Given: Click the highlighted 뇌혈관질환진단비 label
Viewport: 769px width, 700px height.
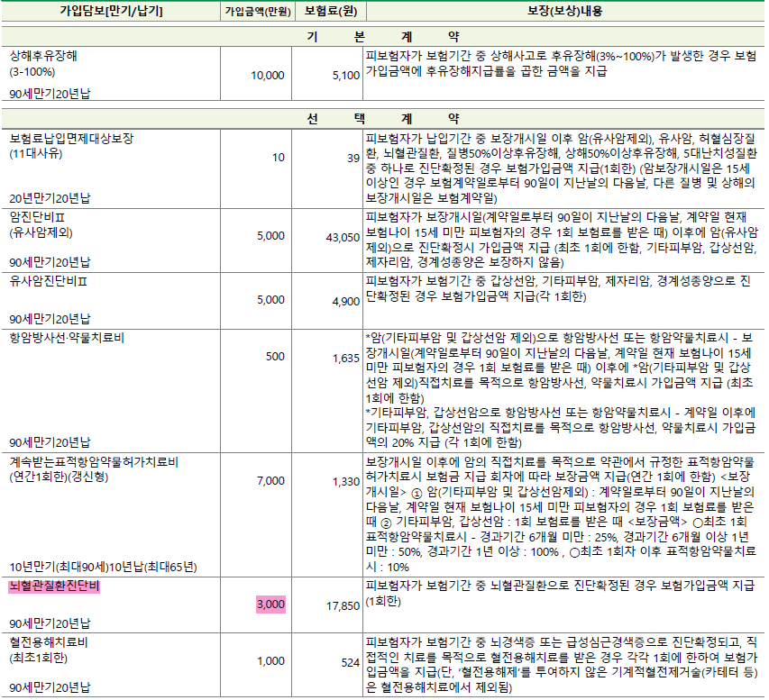Looking at the screenshot, I should click(54, 586).
